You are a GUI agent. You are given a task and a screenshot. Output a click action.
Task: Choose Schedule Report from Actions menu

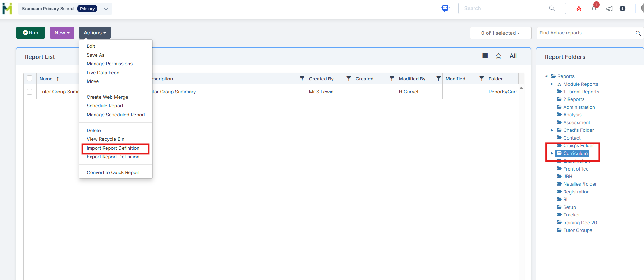105,106
